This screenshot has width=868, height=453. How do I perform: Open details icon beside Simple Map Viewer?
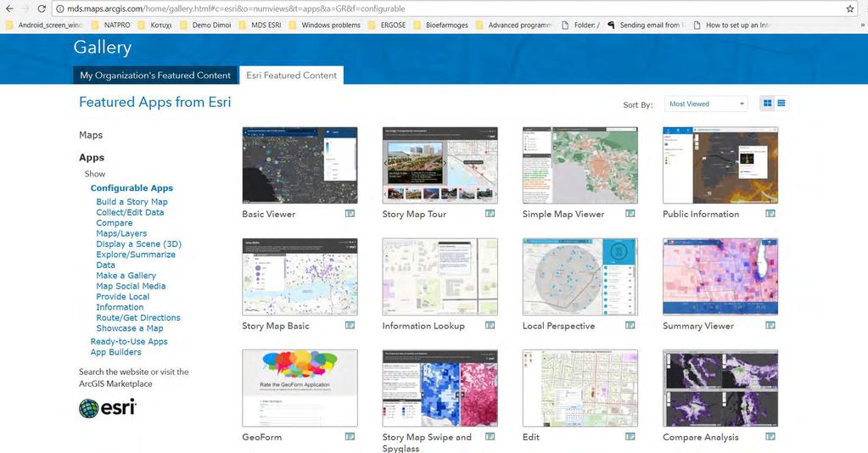[x=630, y=213]
